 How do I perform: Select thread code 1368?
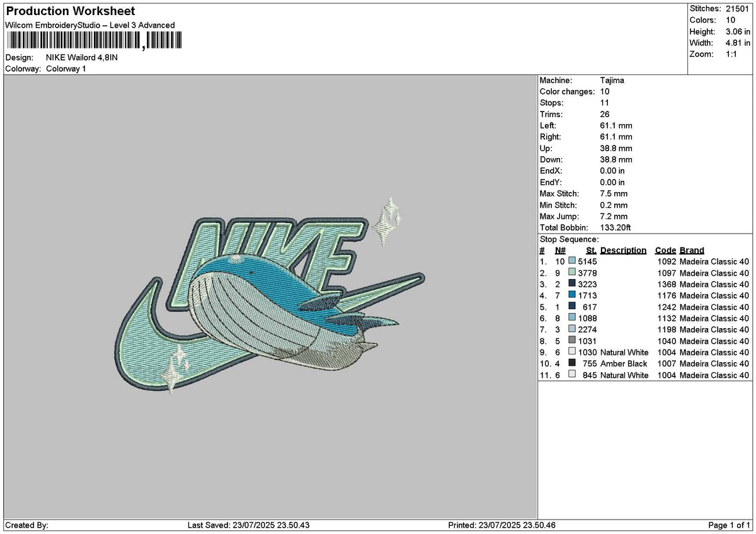pyautogui.click(x=667, y=283)
